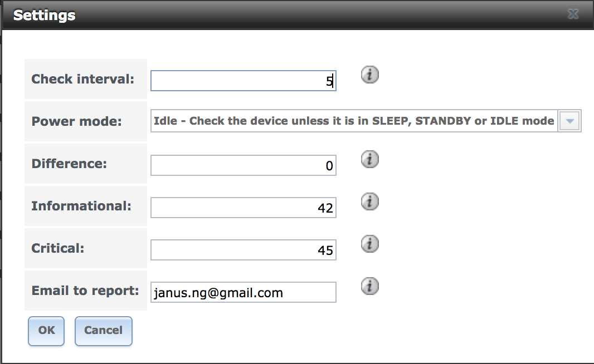Select the Informational temperature field showing 42
The height and width of the screenshot is (364, 594).
coord(243,208)
